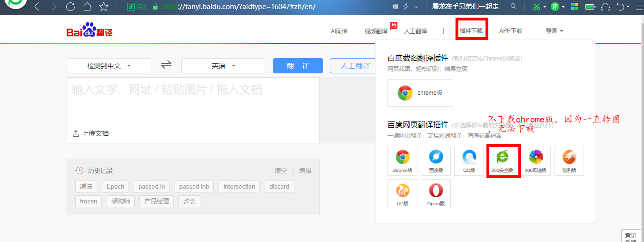Image resolution: width=644 pixels, height=242 pixels.
Task: Click the green lock security icon in address bar
Action: coord(155,7)
